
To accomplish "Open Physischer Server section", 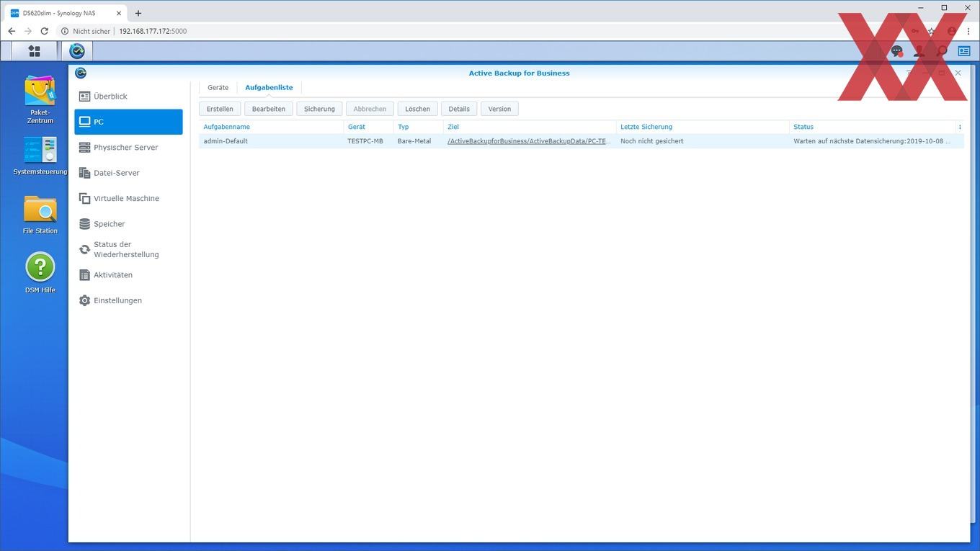I will (128, 148).
